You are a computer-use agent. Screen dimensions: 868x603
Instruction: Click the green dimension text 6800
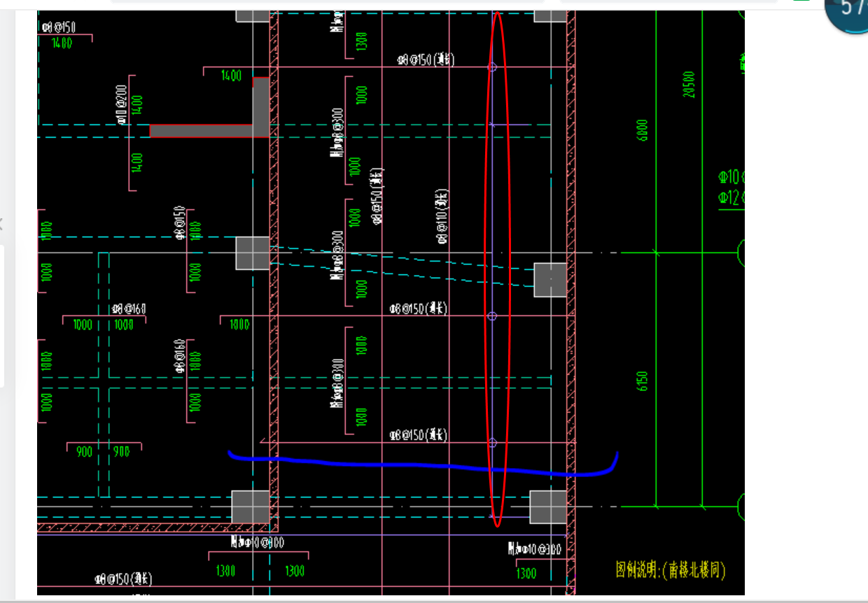click(x=643, y=130)
